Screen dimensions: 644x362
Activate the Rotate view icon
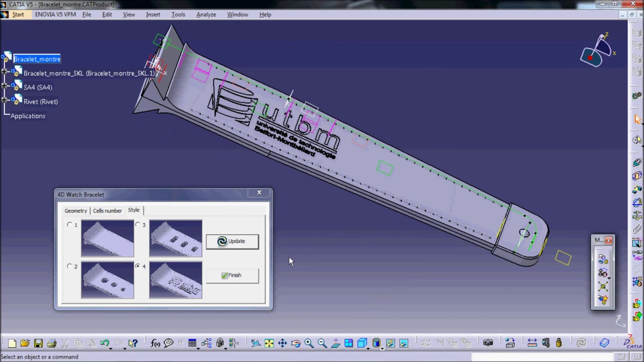click(x=296, y=343)
